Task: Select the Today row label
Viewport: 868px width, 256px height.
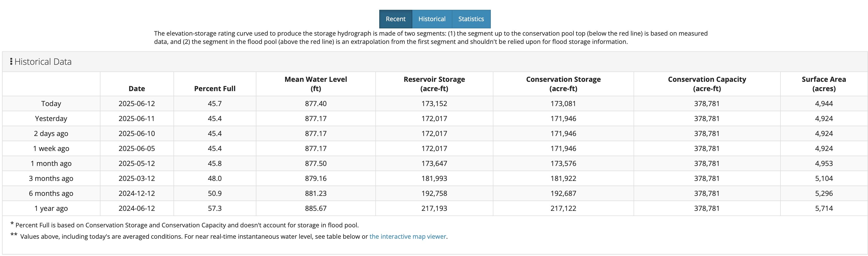Action: [x=51, y=104]
